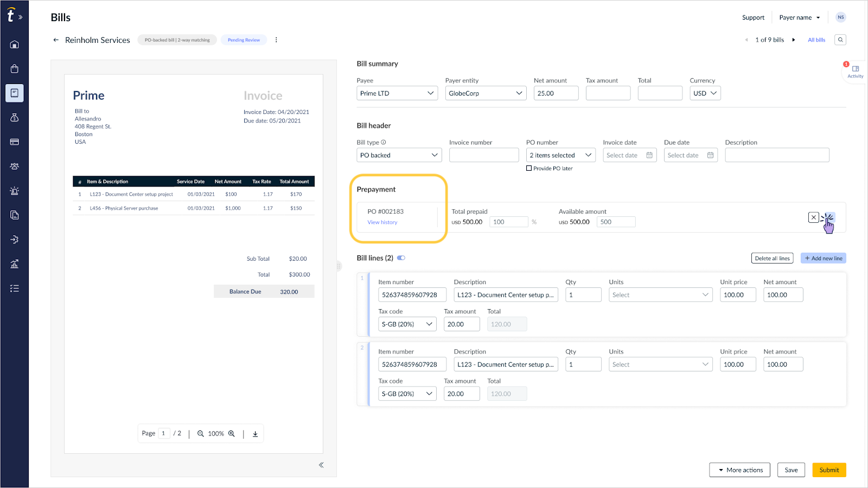
Task: Click the PO-backed bill 2-way matching tag
Action: 177,40
